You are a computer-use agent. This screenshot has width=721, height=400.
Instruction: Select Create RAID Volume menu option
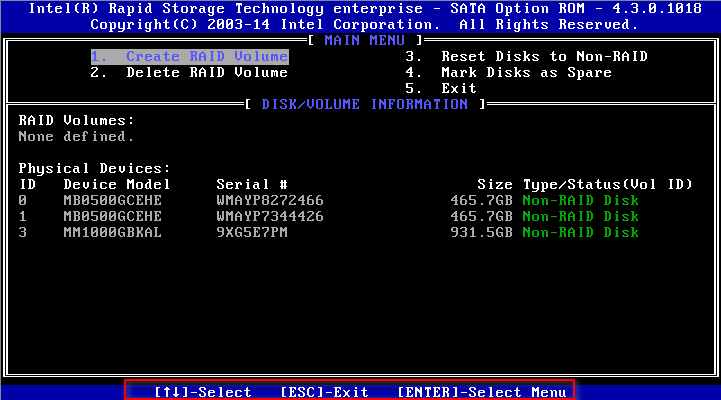(189, 57)
